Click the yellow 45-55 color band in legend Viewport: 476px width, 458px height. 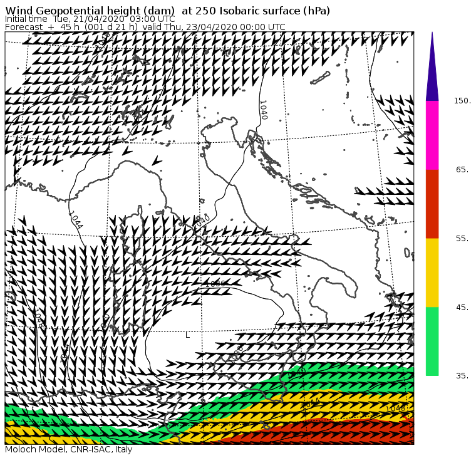[432, 273]
